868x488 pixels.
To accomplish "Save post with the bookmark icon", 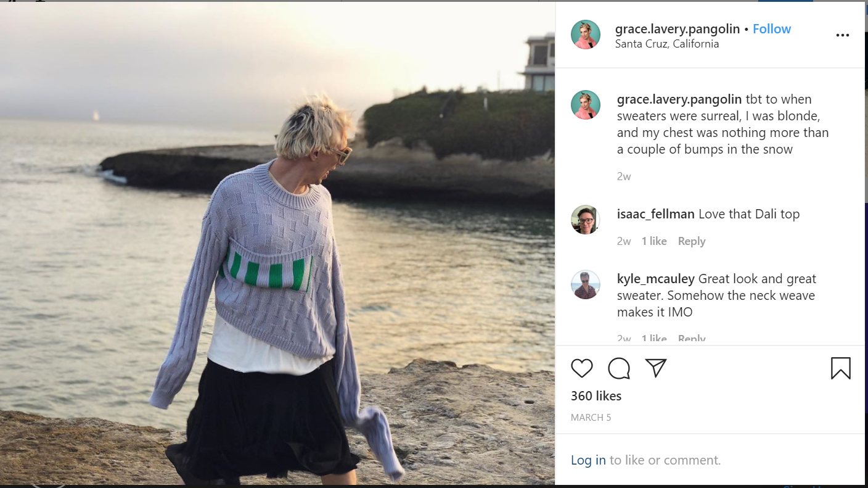I will (840, 368).
